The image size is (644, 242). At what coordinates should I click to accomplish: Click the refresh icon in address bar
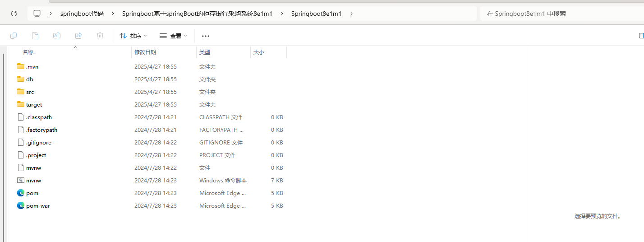click(x=14, y=14)
